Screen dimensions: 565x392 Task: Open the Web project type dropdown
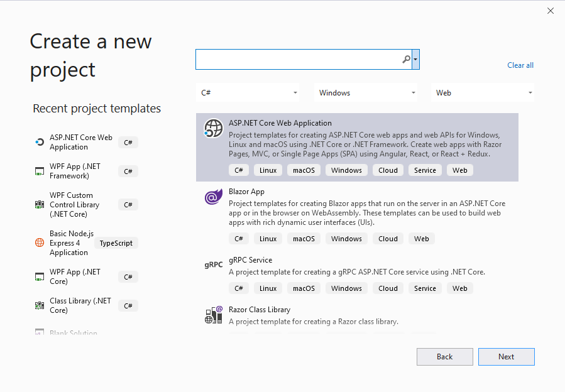click(483, 92)
